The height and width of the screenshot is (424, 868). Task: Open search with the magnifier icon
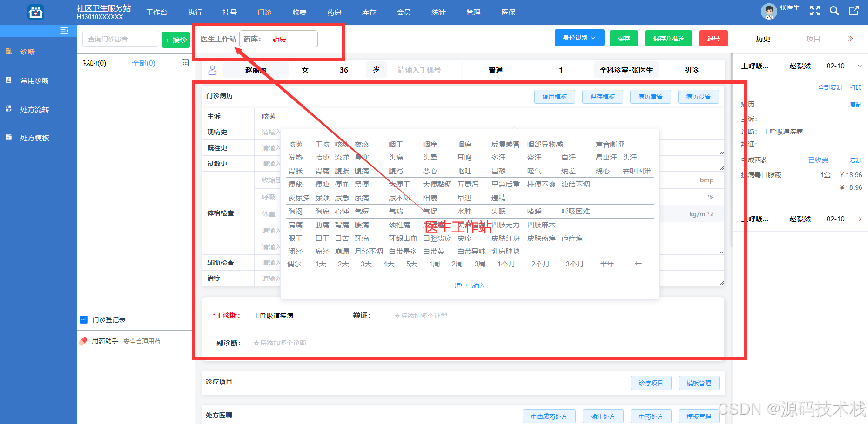point(834,11)
